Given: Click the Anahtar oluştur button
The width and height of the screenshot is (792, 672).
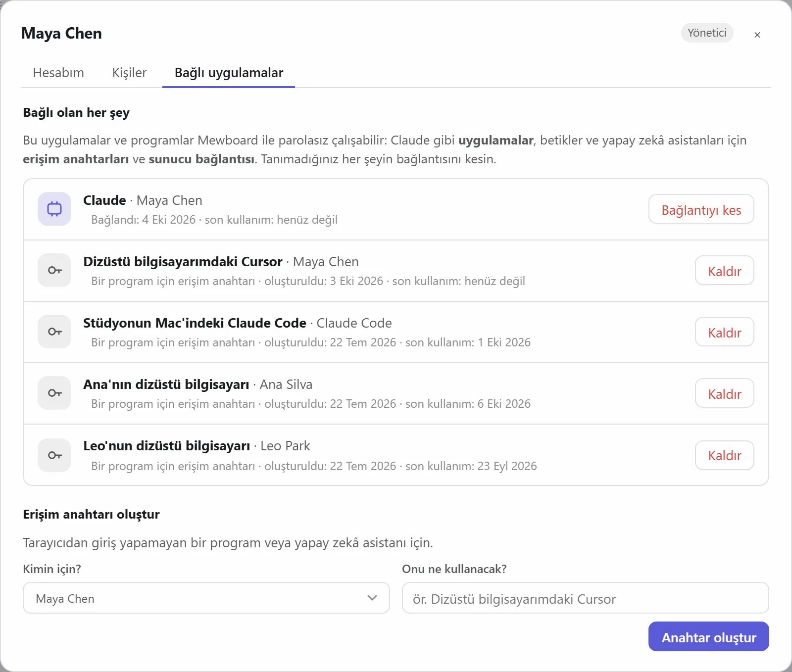Looking at the screenshot, I should click(708, 637).
